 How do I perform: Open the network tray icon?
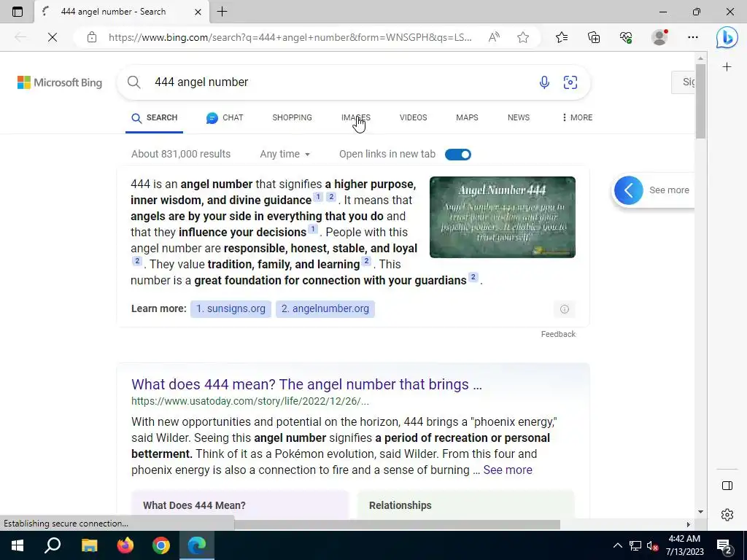pyautogui.click(x=635, y=545)
